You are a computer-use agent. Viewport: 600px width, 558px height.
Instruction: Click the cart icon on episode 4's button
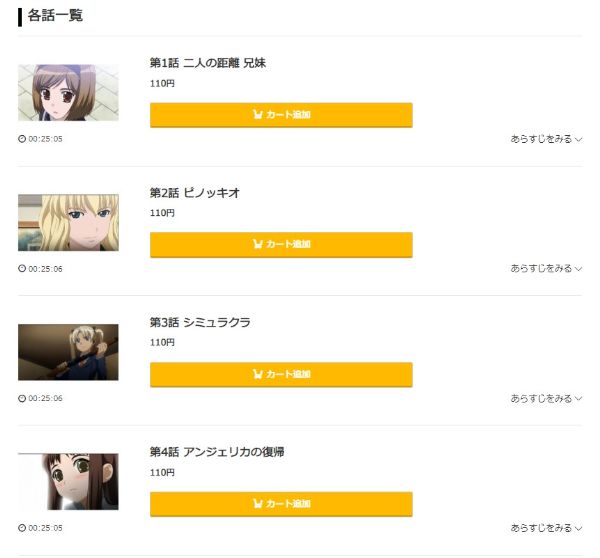[258, 503]
